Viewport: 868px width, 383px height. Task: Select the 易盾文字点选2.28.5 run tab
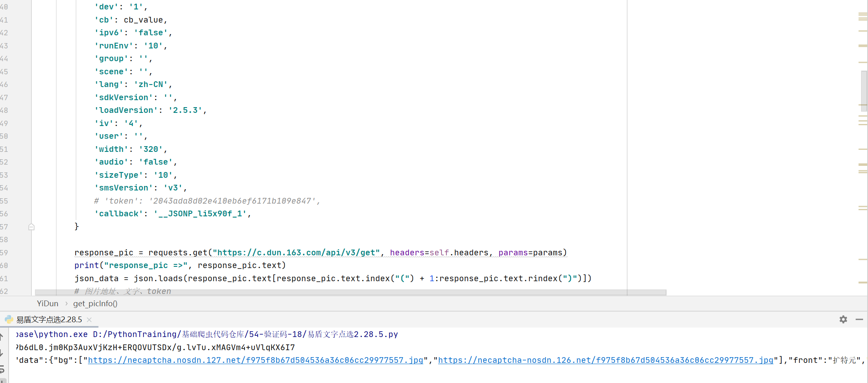[49, 319]
